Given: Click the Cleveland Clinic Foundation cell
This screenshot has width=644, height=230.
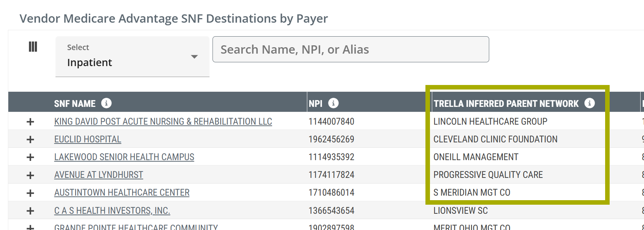Looking at the screenshot, I should (x=495, y=139).
